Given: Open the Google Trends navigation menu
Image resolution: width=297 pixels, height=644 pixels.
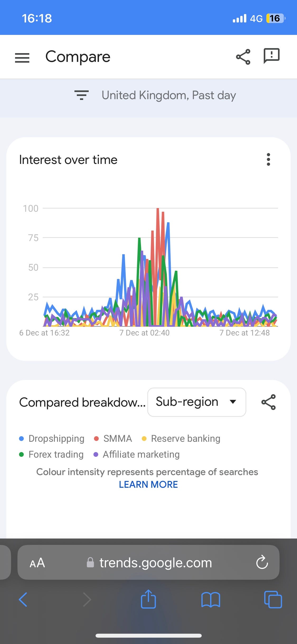Looking at the screenshot, I should click(22, 57).
